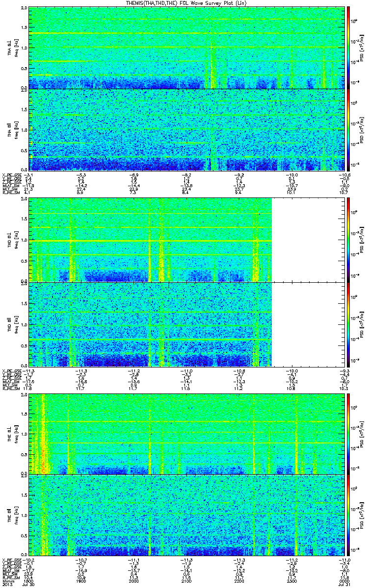Click the THE ephemeris X_RE_GSE row label
This screenshot has width=368, height=588.
pos(12,560)
